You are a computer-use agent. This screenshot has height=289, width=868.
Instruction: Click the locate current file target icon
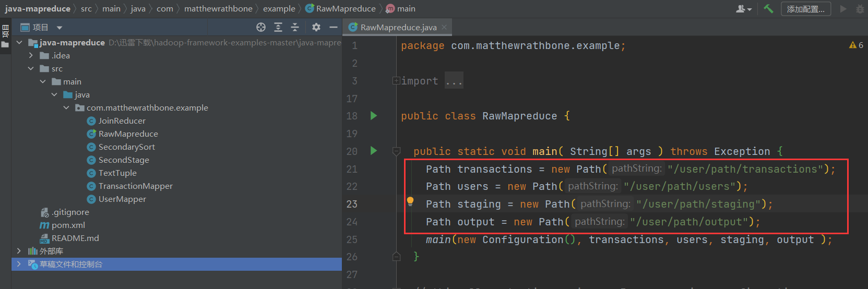pyautogui.click(x=261, y=27)
